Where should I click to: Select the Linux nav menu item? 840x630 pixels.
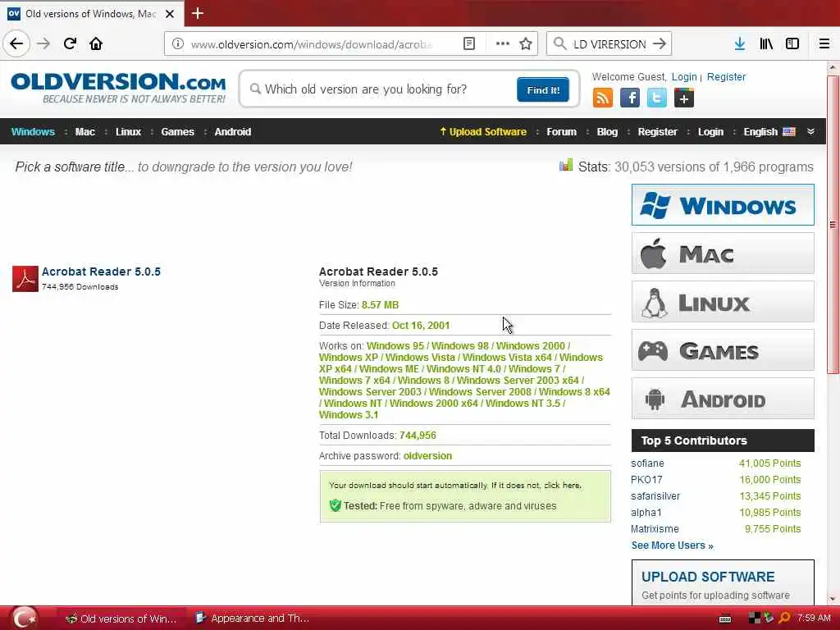click(129, 132)
